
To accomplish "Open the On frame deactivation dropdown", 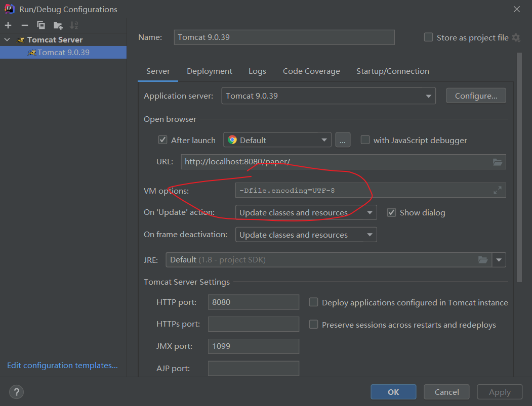I will (x=306, y=235).
